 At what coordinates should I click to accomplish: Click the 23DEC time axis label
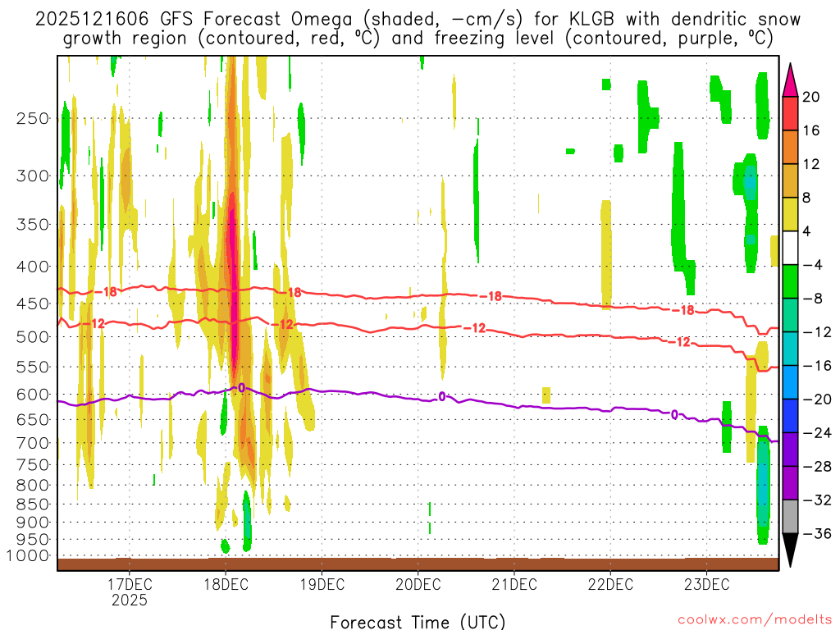click(706, 584)
